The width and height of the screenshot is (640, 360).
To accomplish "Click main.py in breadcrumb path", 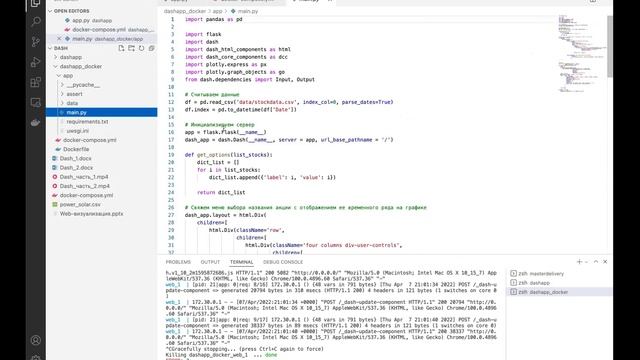I will tap(248, 11).
